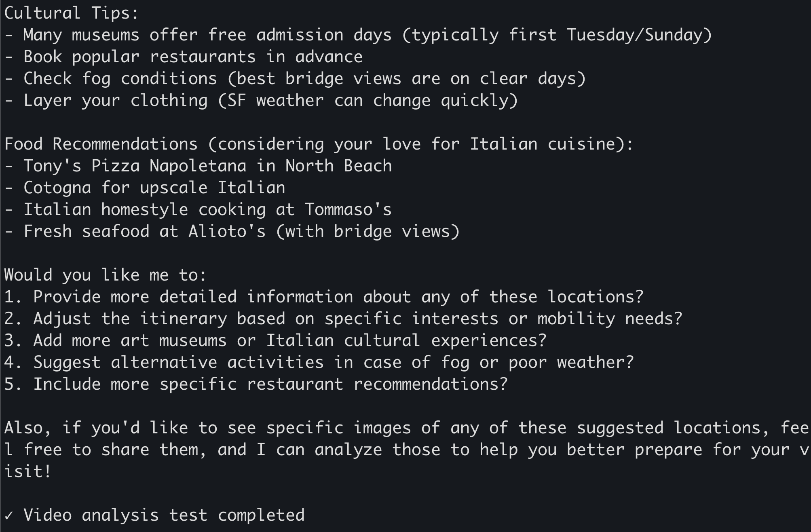Click the "Cultural Tips:" heading

pyautogui.click(x=71, y=13)
